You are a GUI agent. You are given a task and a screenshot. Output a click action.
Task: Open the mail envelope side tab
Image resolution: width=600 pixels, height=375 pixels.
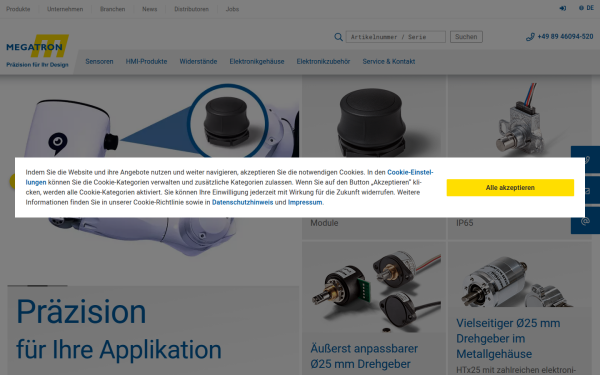[585, 190]
